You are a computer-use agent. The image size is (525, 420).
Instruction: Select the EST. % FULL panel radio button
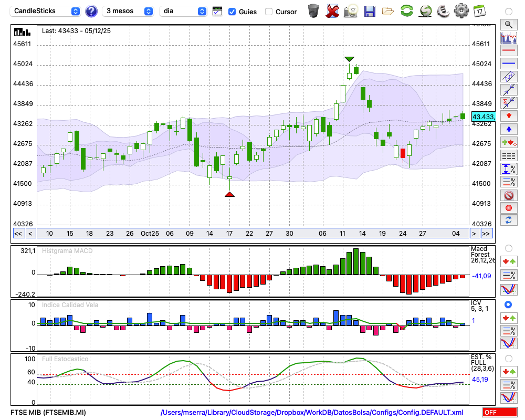[509, 359]
